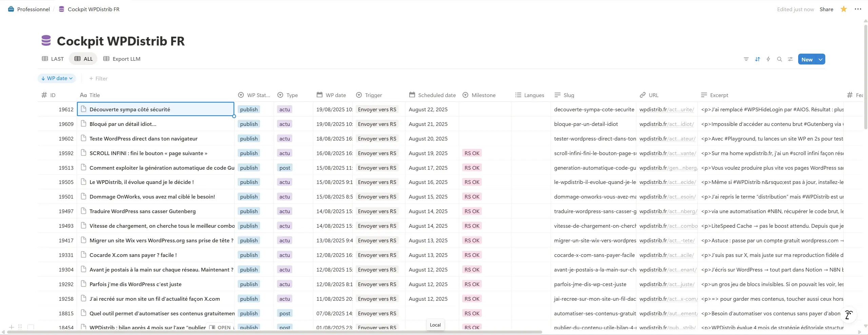This screenshot has height=335, width=868.
Task: Click page icon of "Cocarde X.com sans payer" row
Action: coord(83,255)
